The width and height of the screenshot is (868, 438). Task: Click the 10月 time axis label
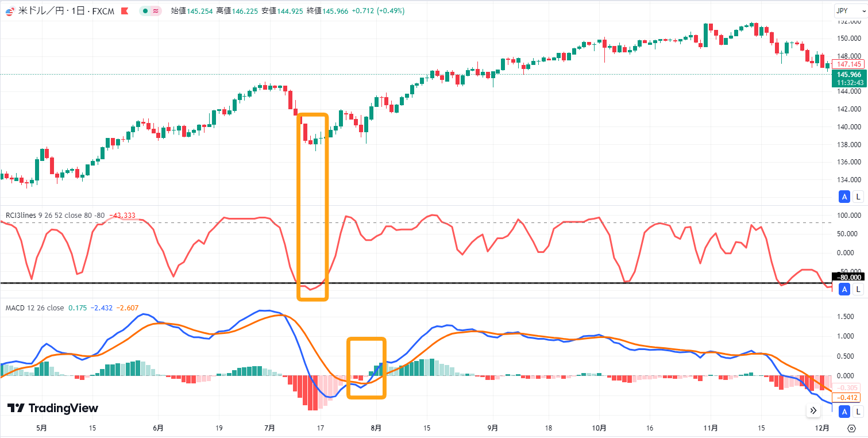coord(599,428)
